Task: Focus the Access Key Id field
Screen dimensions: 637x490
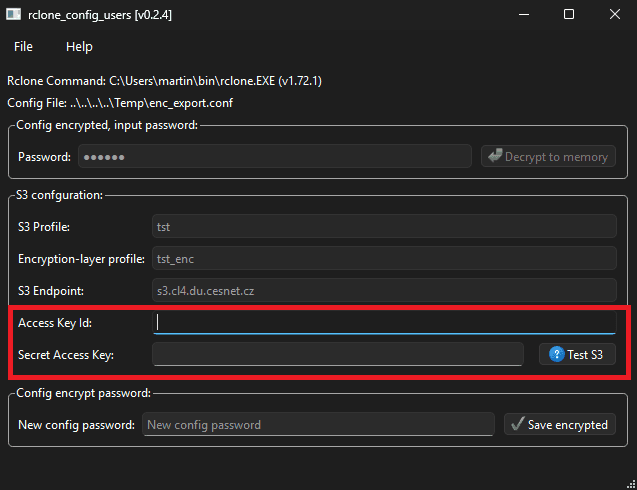Action: 384,323
